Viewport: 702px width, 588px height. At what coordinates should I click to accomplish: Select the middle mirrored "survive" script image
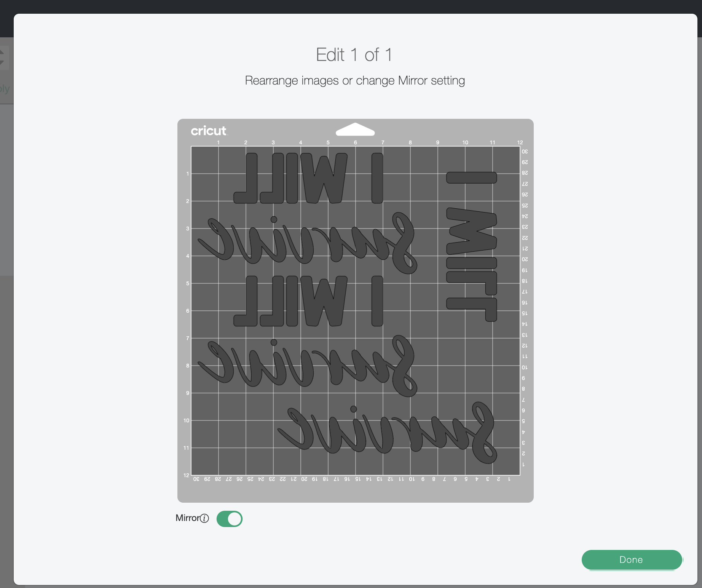coord(307,366)
